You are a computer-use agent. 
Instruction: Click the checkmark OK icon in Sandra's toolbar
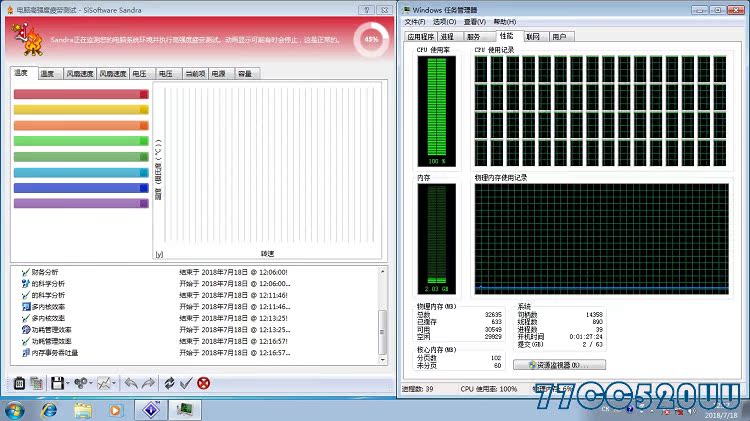click(186, 383)
